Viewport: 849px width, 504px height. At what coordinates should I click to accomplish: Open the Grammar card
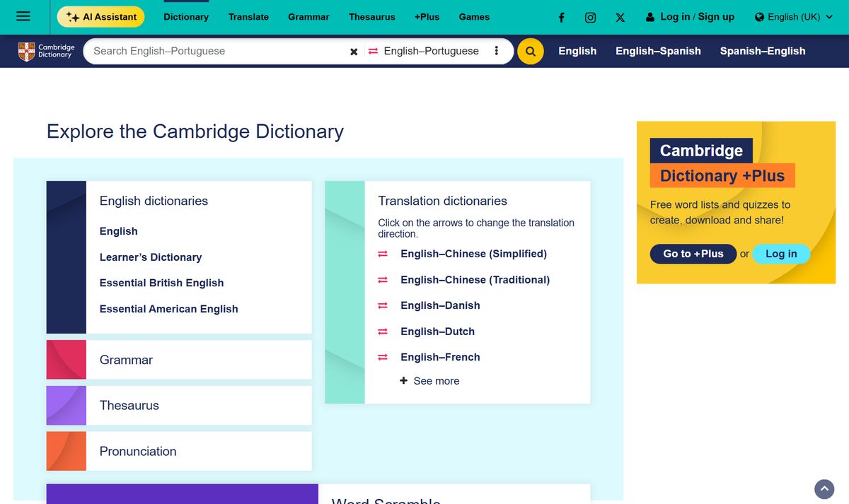pos(179,360)
